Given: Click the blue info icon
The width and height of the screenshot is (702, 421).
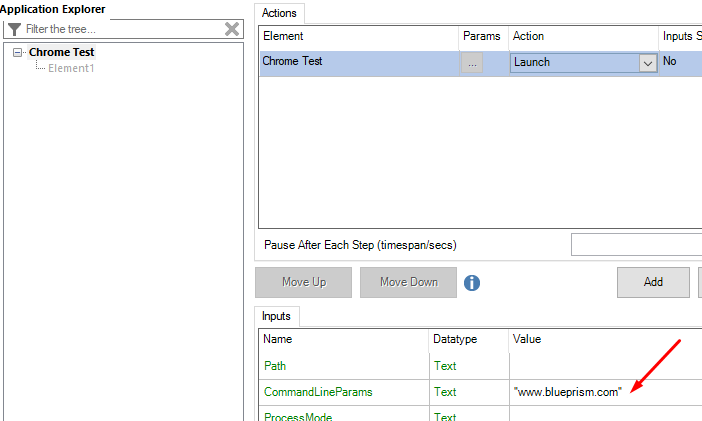Looking at the screenshot, I should click(x=472, y=283).
